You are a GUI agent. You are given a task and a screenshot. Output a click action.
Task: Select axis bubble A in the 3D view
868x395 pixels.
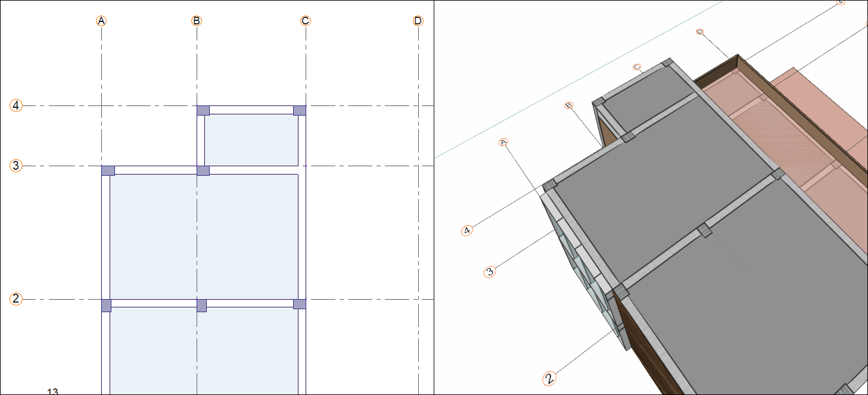pos(503,142)
